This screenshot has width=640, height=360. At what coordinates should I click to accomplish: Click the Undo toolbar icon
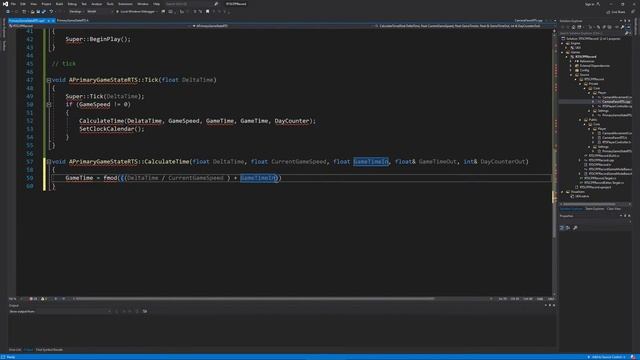coord(51,12)
